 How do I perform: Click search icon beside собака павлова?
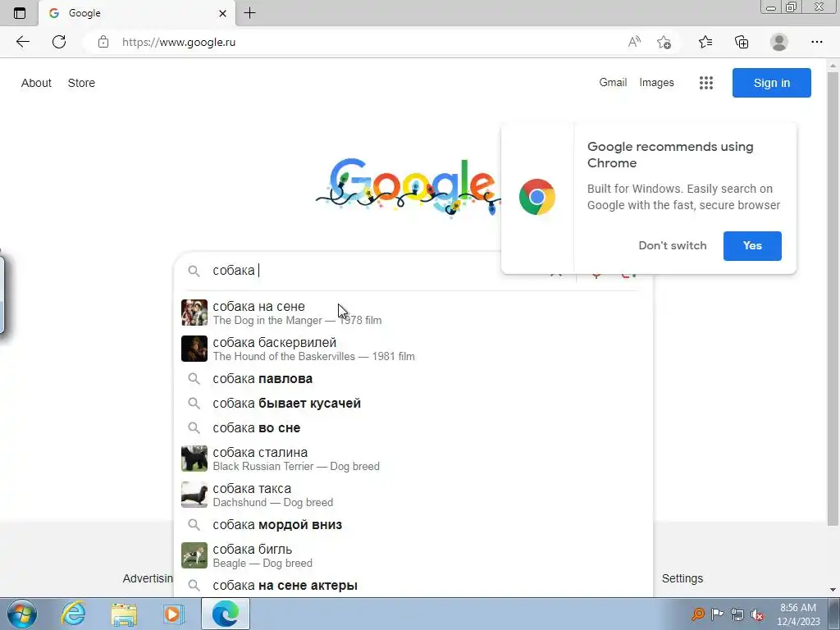tap(194, 379)
